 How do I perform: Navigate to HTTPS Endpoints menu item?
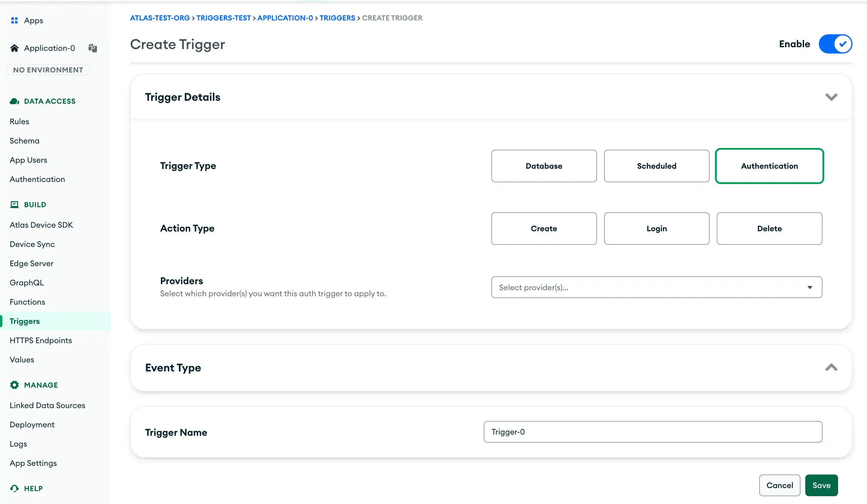[x=41, y=340]
